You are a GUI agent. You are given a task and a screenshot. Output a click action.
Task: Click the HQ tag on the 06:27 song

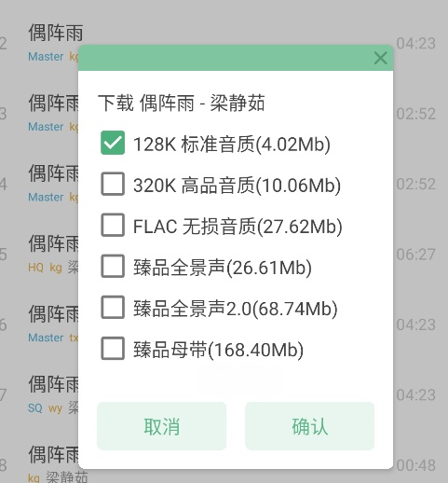35,268
